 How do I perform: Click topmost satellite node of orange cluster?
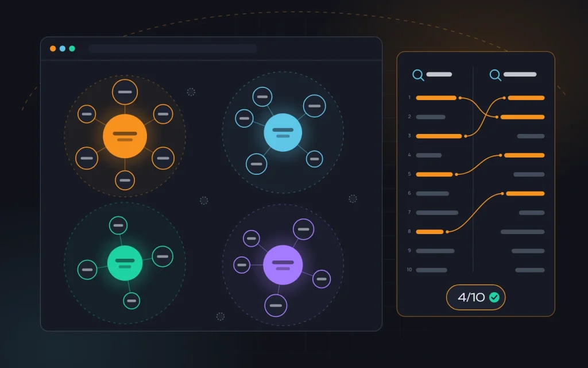pos(125,92)
